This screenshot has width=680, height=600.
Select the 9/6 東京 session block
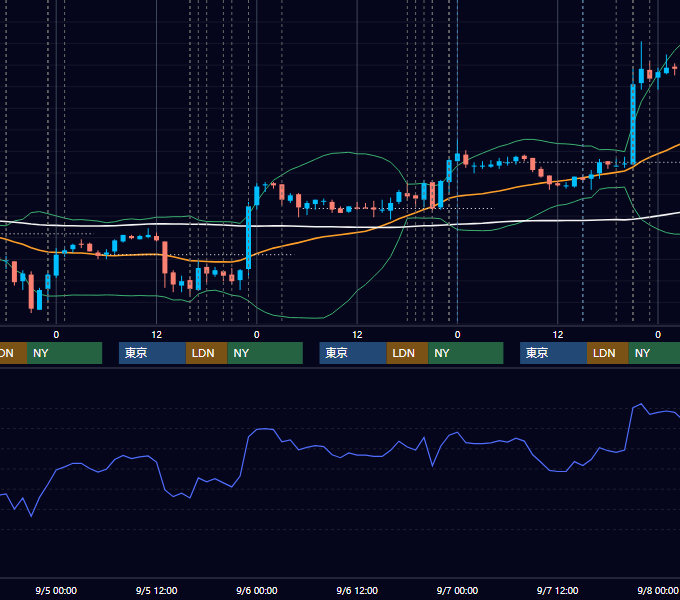(x=353, y=353)
